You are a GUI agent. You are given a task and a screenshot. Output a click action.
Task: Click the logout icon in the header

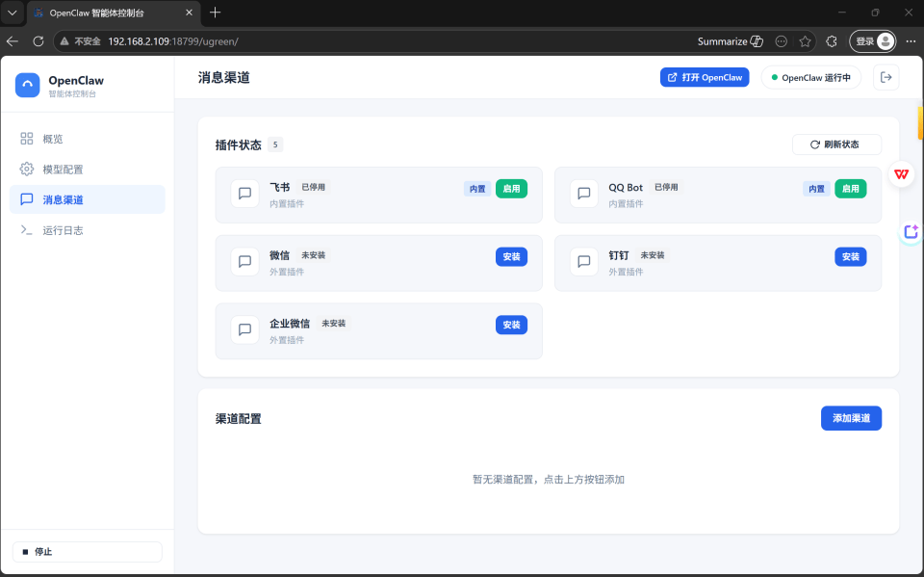click(885, 77)
